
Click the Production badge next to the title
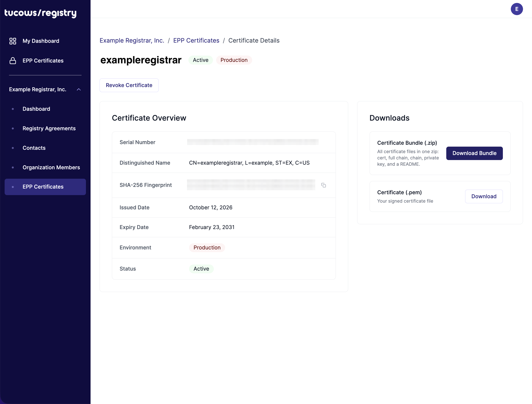[234, 60]
